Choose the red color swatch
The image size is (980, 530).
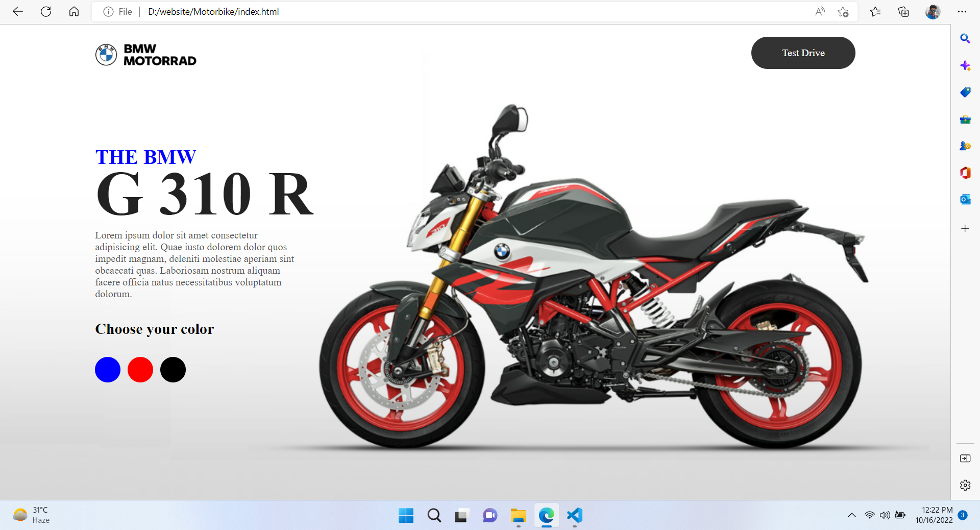point(140,370)
